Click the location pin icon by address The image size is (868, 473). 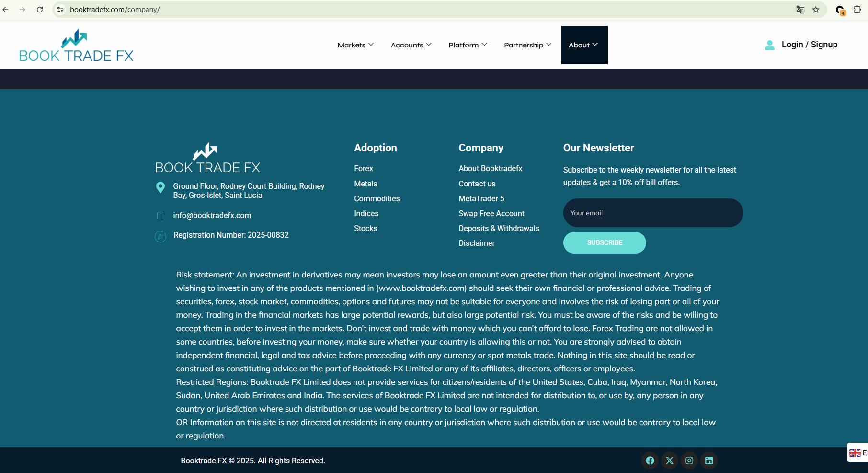[160, 187]
